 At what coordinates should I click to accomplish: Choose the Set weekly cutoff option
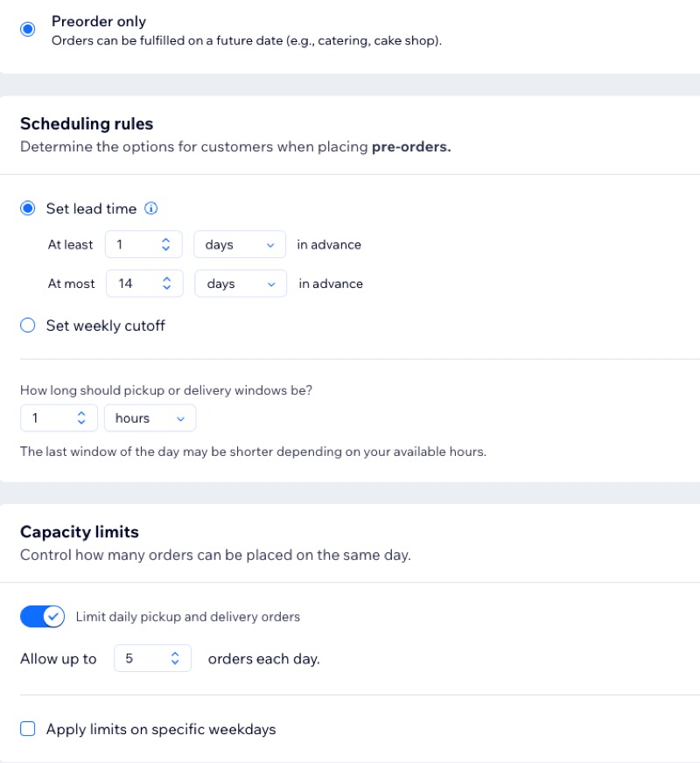pos(28,325)
